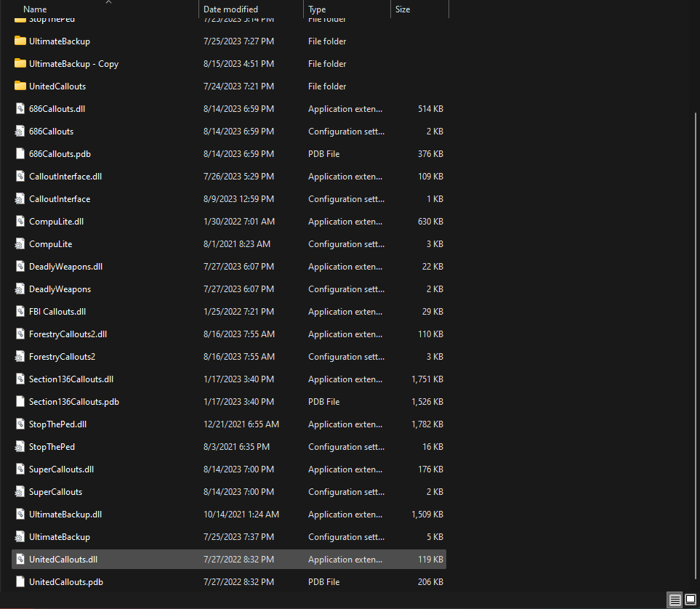The image size is (700, 609).
Task: Click the FBI Callouts.dll file icon
Action: 20,312
